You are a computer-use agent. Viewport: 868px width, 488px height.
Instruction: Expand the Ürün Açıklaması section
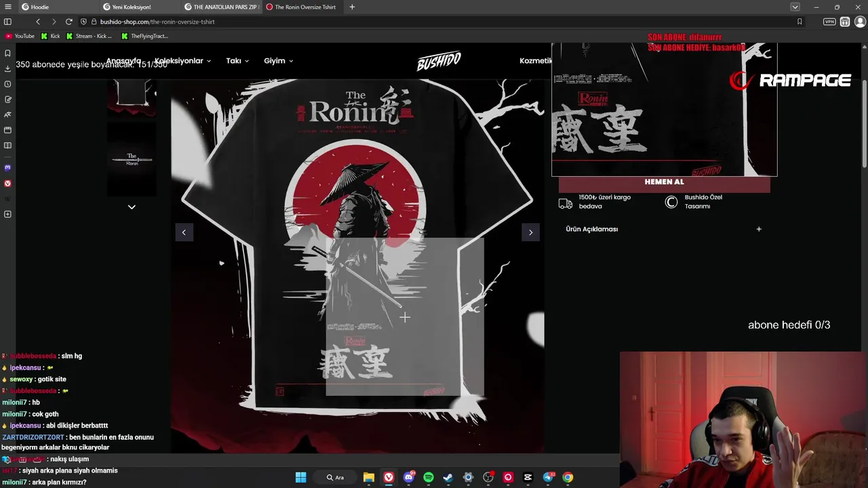point(664,229)
